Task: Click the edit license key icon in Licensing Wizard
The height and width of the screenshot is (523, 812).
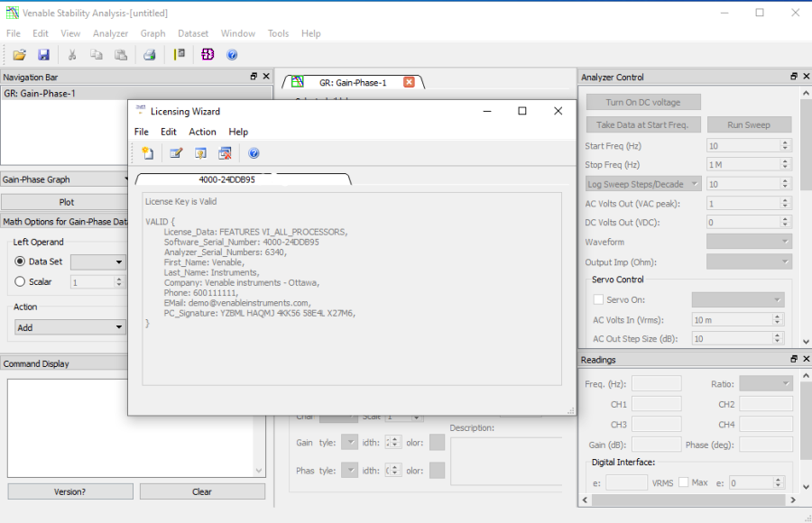Action: coord(175,152)
